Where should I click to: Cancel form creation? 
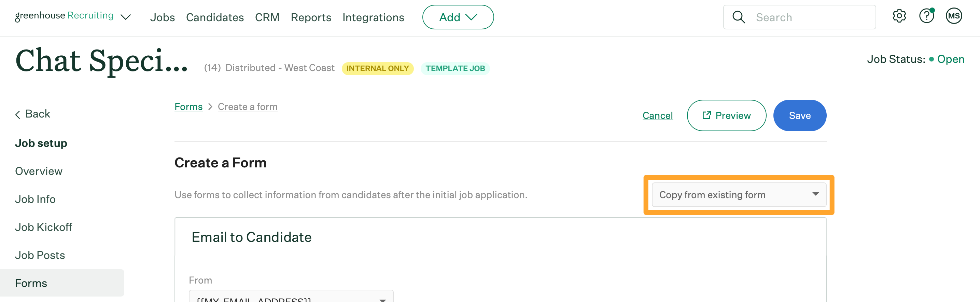click(657, 115)
